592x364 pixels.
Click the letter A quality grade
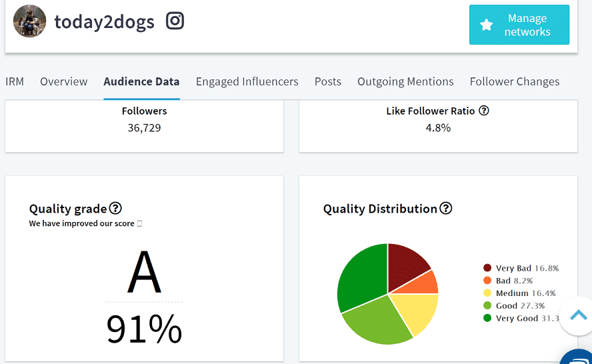pyautogui.click(x=144, y=272)
